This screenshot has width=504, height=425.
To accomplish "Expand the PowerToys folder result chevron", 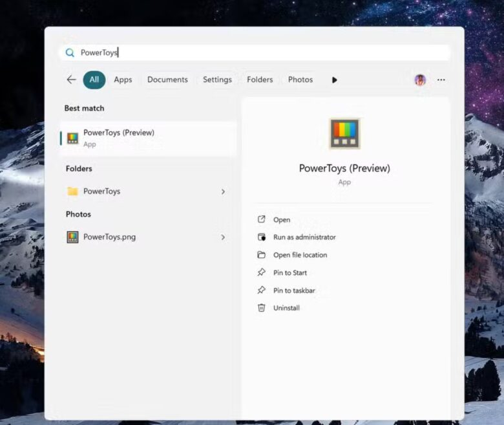I will (223, 191).
